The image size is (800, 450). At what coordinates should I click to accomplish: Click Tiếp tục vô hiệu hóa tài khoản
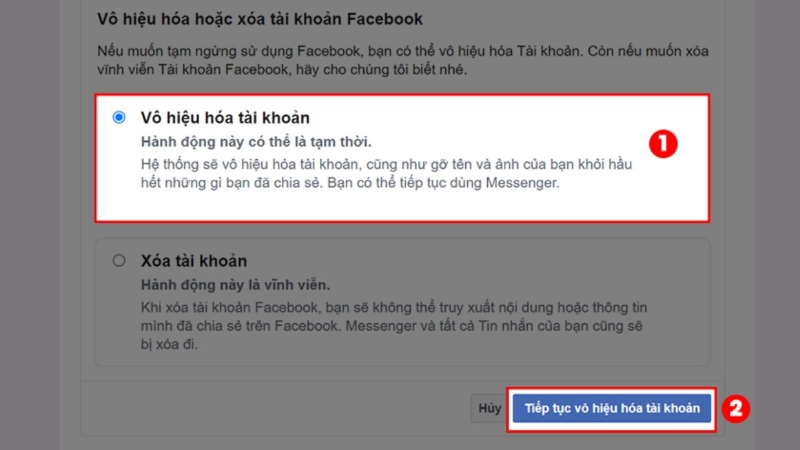(x=612, y=408)
